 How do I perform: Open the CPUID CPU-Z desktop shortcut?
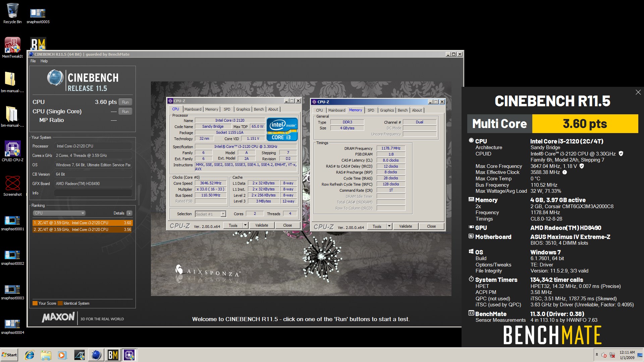tap(12, 151)
